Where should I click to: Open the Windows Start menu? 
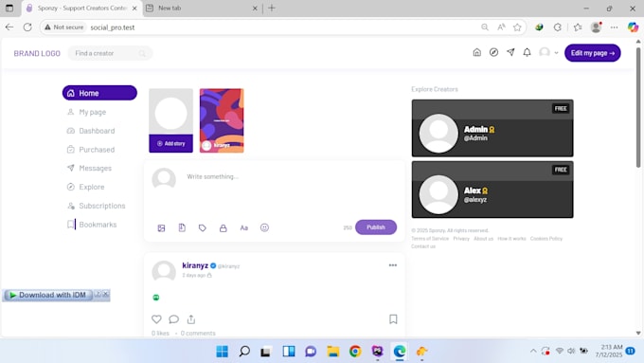click(223, 352)
